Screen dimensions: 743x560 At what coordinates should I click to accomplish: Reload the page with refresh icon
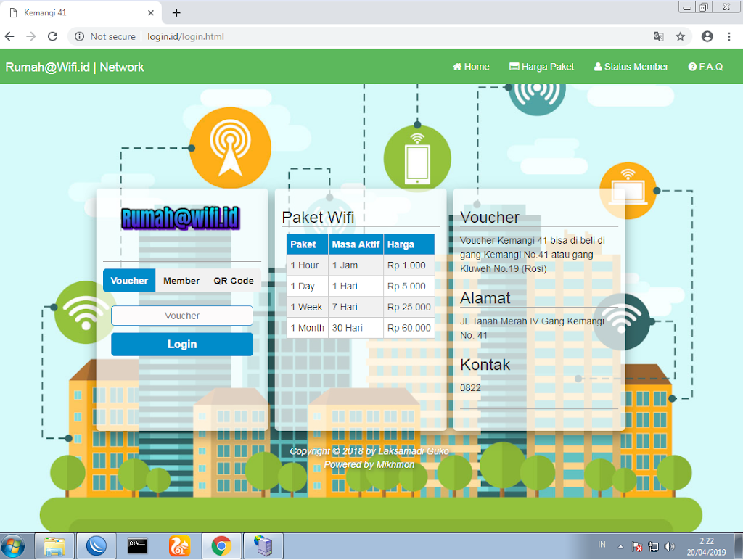point(52,36)
